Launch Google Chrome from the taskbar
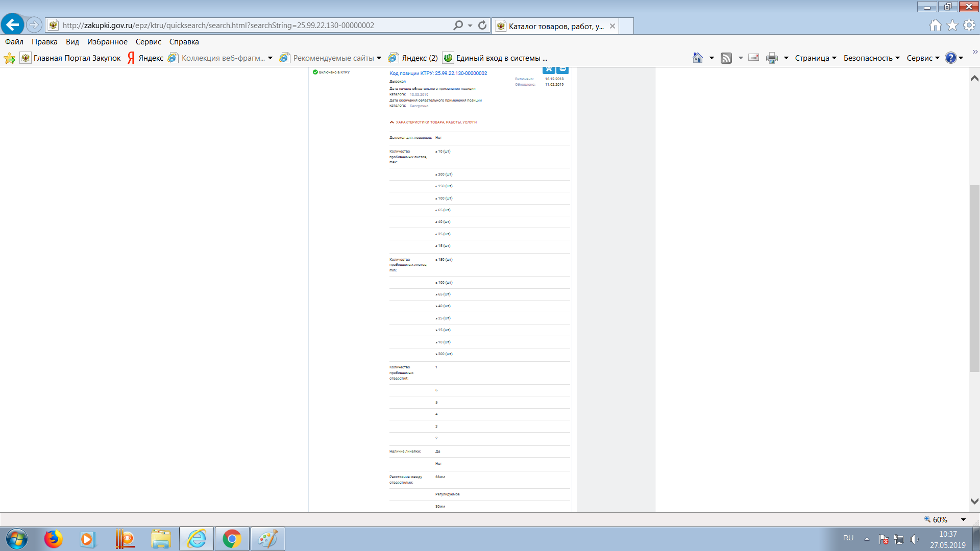980x551 pixels. [232, 539]
